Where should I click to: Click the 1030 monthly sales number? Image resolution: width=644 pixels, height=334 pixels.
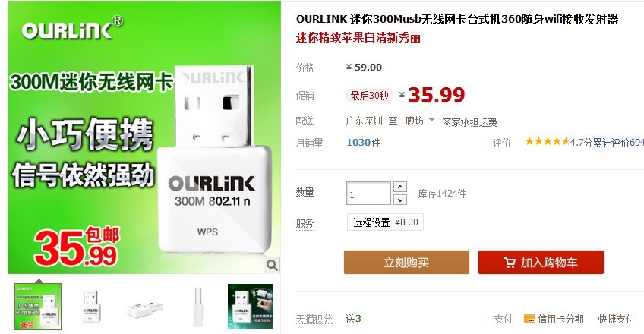click(x=358, y=143)
